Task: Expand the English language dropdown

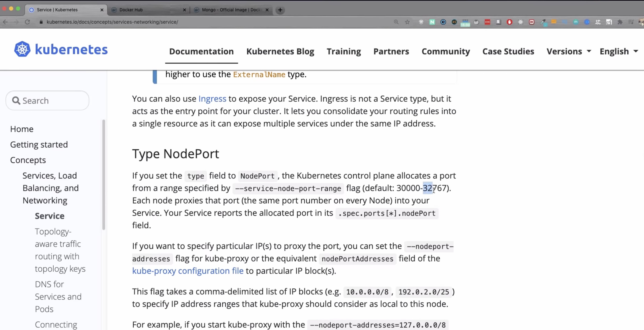Action: (x=618, y=51)
